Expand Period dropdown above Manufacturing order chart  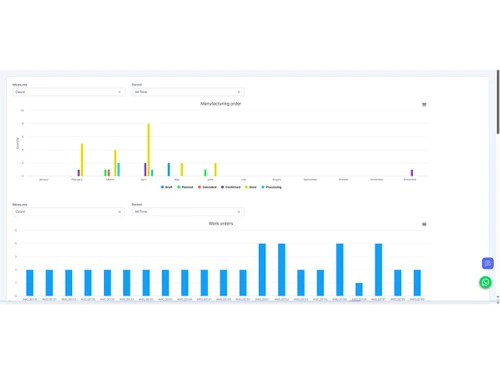point(188,92)
